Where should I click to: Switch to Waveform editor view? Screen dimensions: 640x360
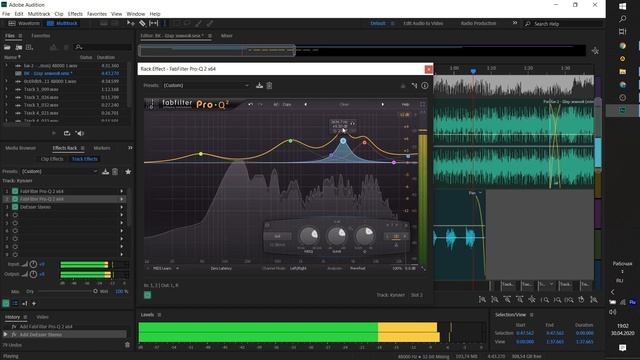coord(24,24)
